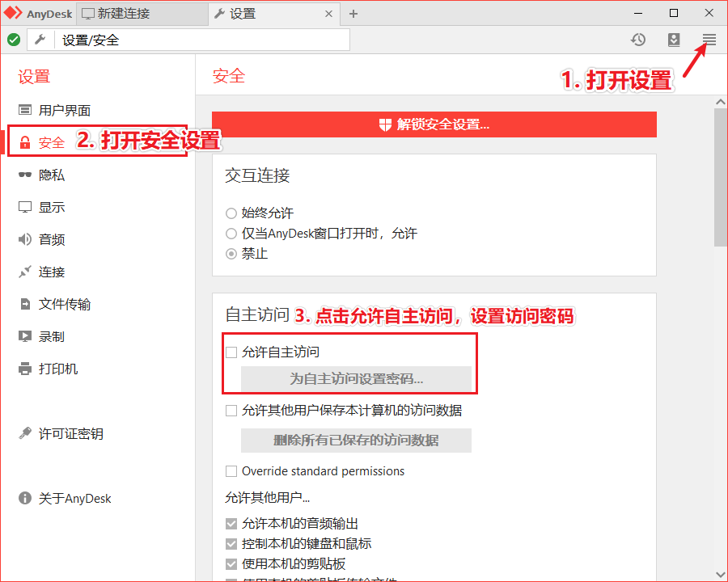Click the file icon beside 文件传输
This screenshot has width=728, height=582.
click(x=25, y=305)
